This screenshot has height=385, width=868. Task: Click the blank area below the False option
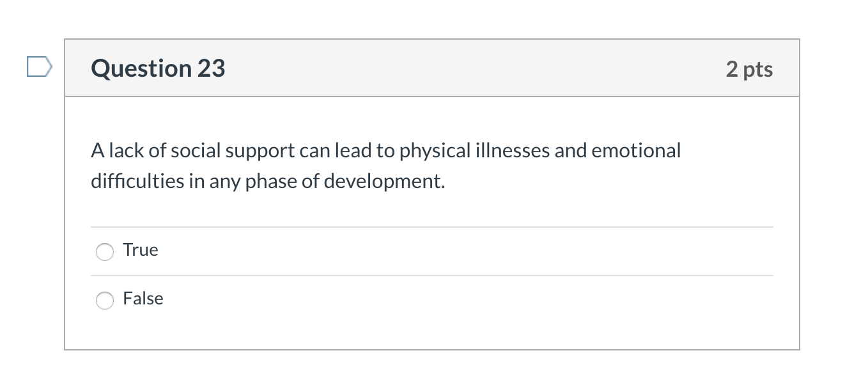(x=432, y=333)
